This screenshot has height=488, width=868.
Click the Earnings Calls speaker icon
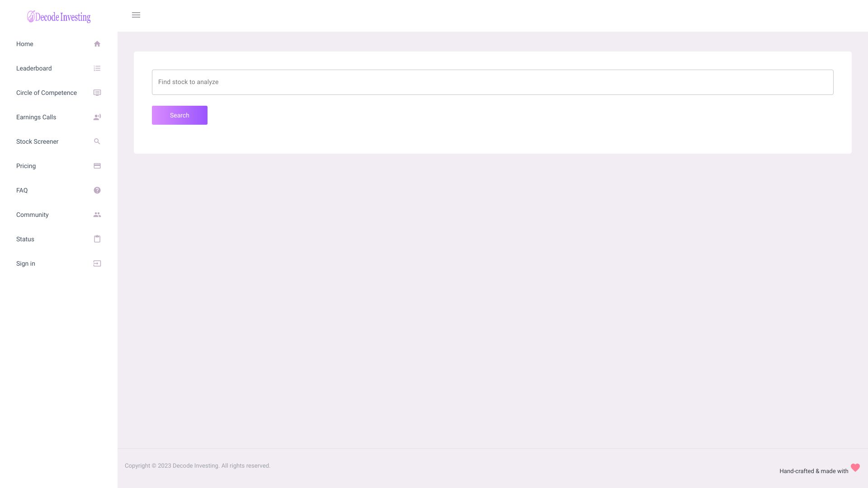pyautogui.click(x=97, y=117)
